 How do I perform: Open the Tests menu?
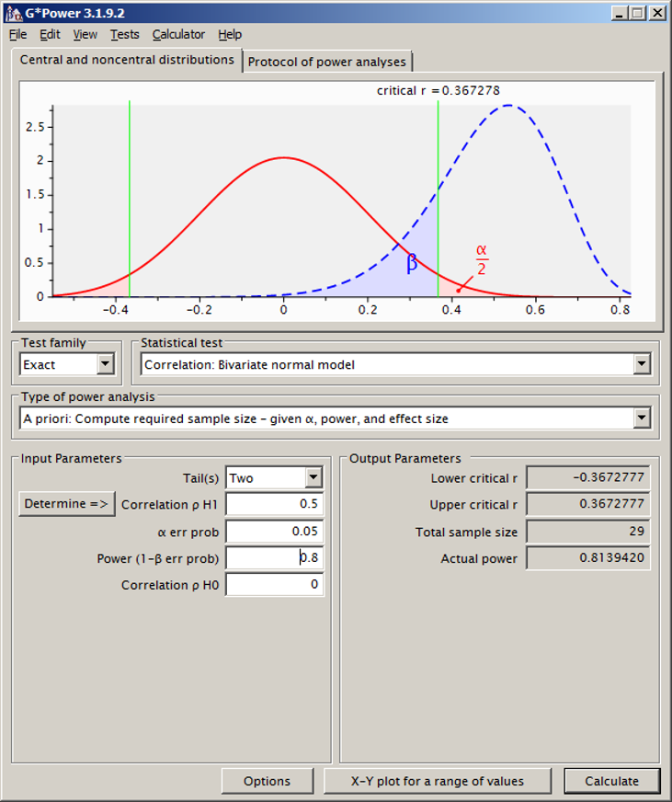[124, 35]
